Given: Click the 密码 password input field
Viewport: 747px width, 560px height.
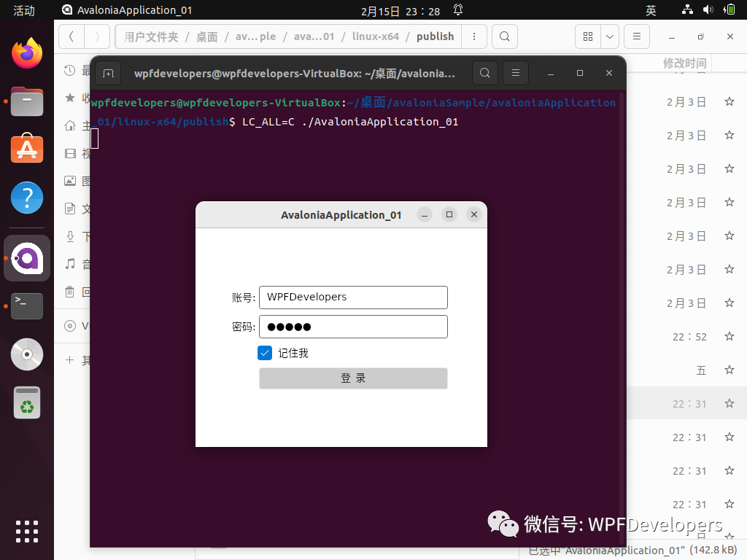Looking at the screenshot, I should tap(353, 327).
